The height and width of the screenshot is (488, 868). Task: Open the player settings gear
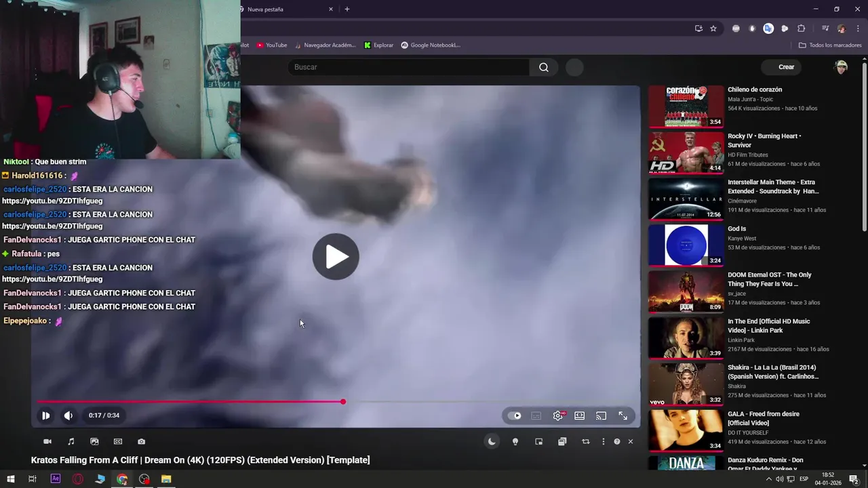point(558,415)
